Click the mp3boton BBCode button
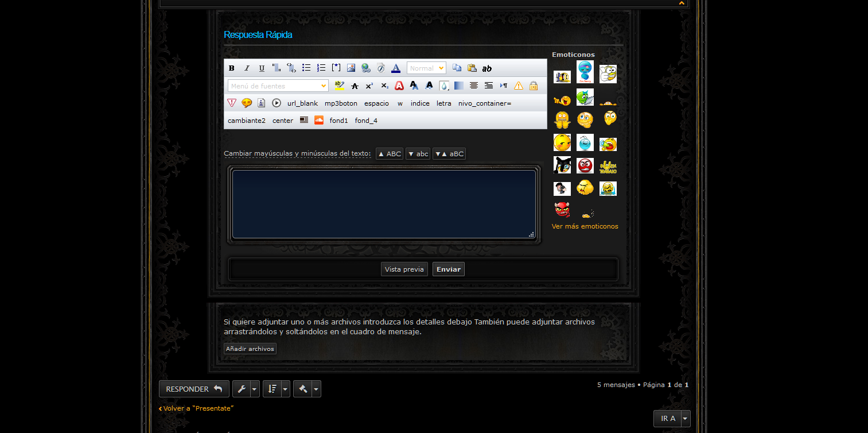 pos(341,103)
